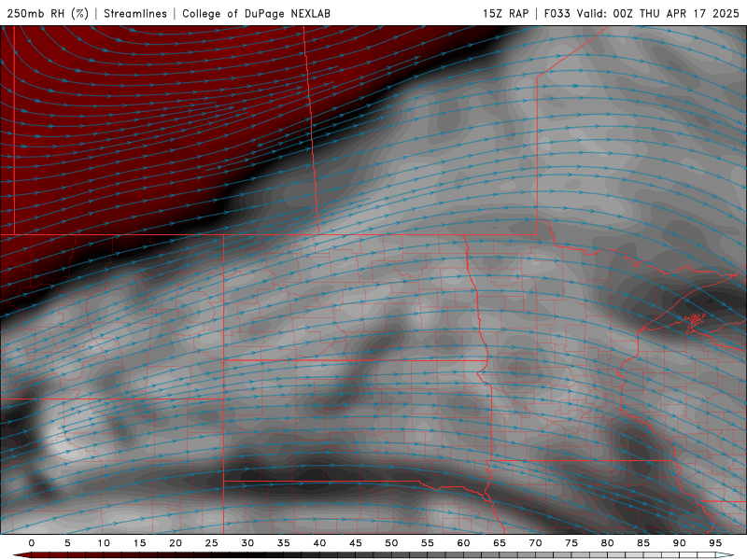Select the "20" colorbar scale label
Screen dimensions: 747x560
(x=176, y=543)
